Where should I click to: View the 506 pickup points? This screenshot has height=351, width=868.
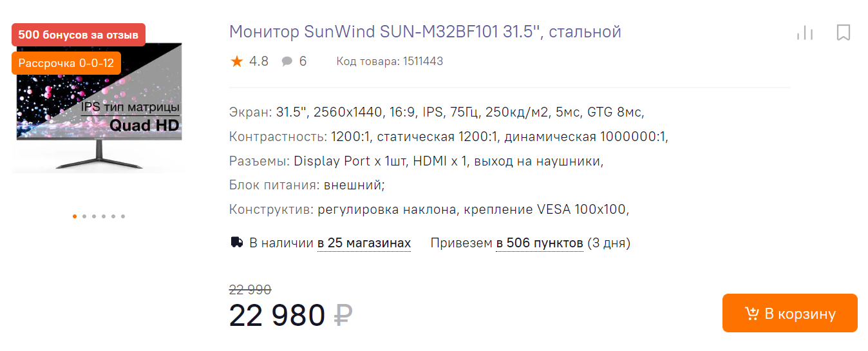(x=540, y=243)
